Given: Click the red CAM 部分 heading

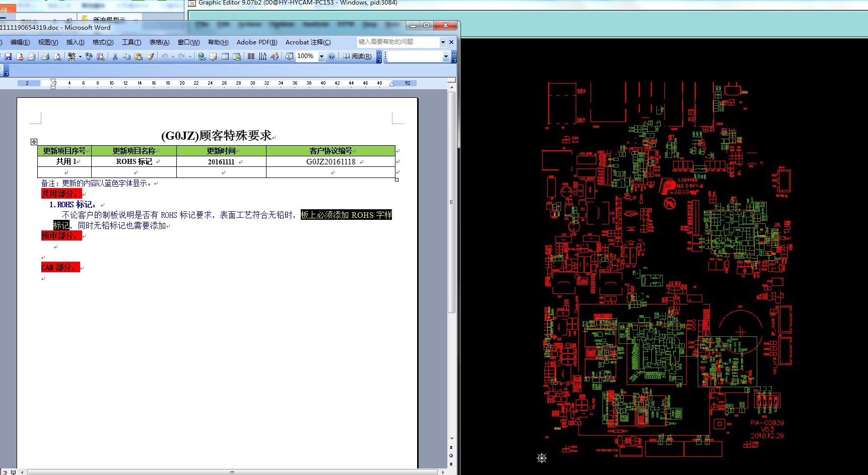Looking at the screenshot, I should coord(61,267).
